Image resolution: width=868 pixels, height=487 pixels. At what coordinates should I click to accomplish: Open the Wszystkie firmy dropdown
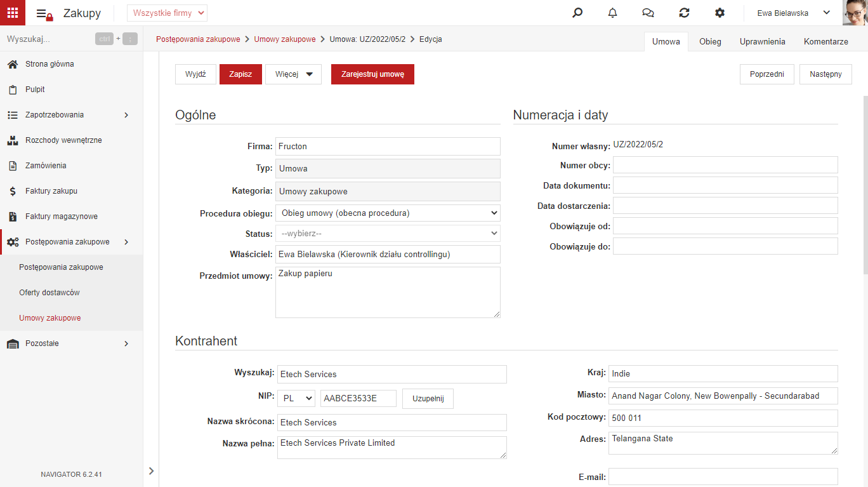(x=167, y=13)
